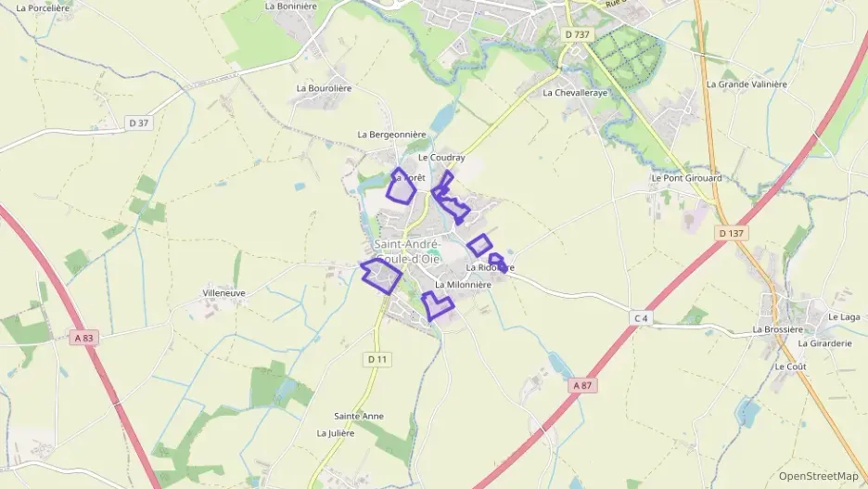Select the large purple polygon west of town
This screenshot has width=868, height=489.
[381, 276]
